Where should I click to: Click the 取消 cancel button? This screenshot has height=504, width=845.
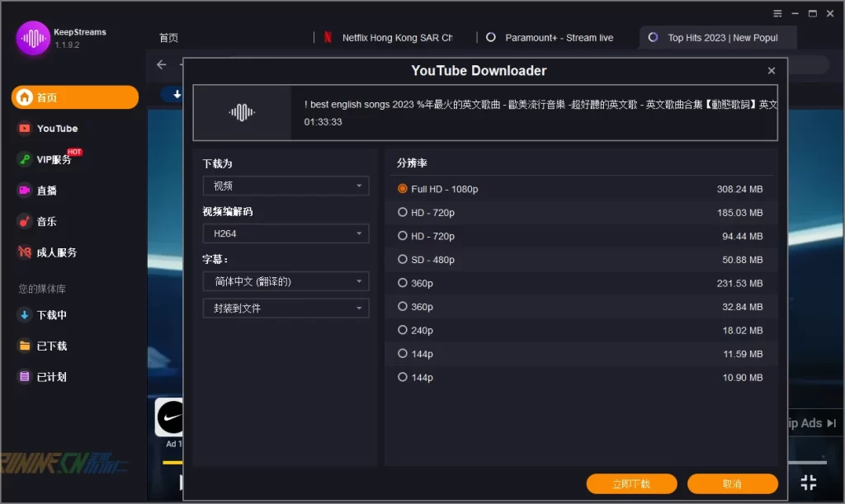pyautogui.click(x=732, y=483)
